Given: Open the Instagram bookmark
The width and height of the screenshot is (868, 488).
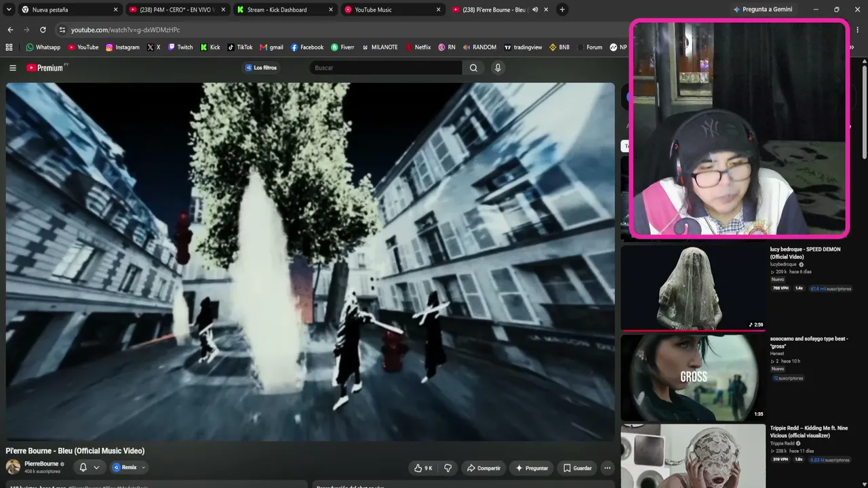Looking at the screenshot, I should [122, 47].
